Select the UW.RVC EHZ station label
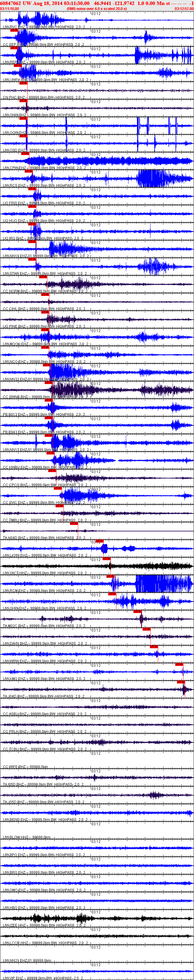Image resolution: width=194 pixels, height=980 pixels. point(44,27)
